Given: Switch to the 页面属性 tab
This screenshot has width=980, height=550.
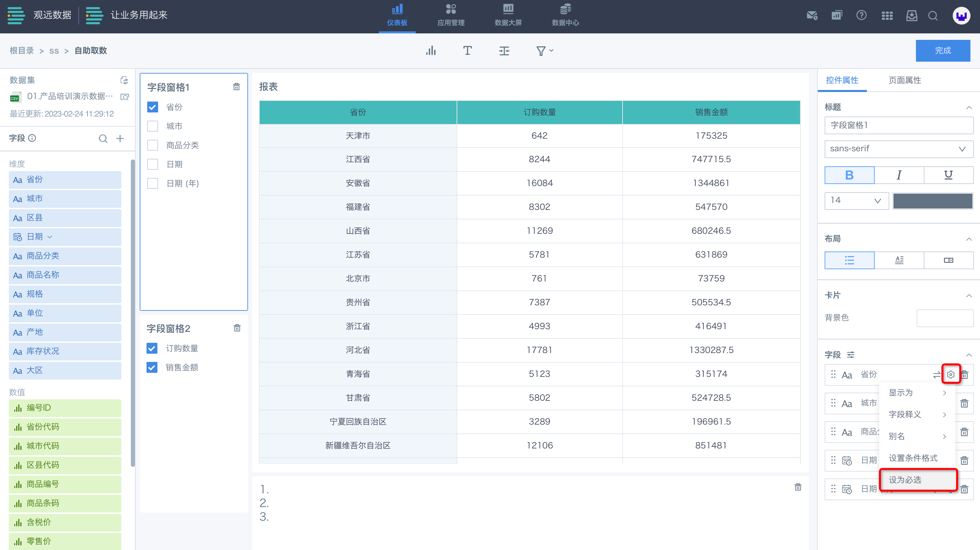Looking at the screenshot, I should (904, 80).
